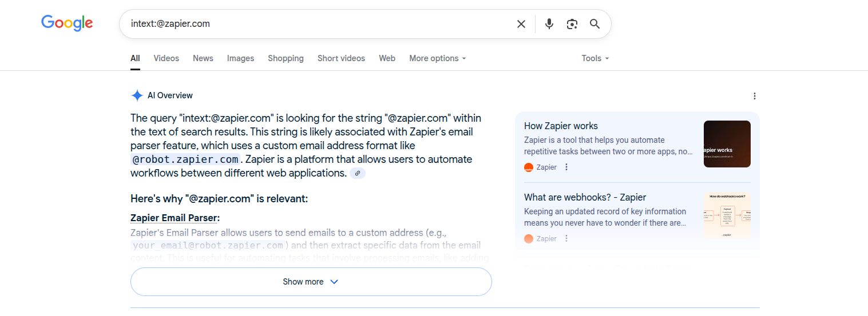Open Google Lens image search icon
Screen dimensions: 868x316
click(x=572, y=24)
